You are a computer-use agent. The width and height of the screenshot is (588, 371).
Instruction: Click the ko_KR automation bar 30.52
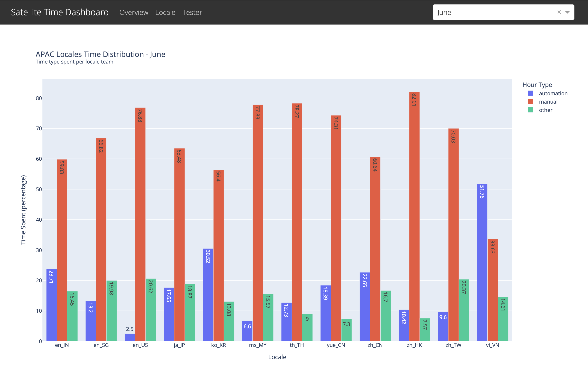click(208, 295)
